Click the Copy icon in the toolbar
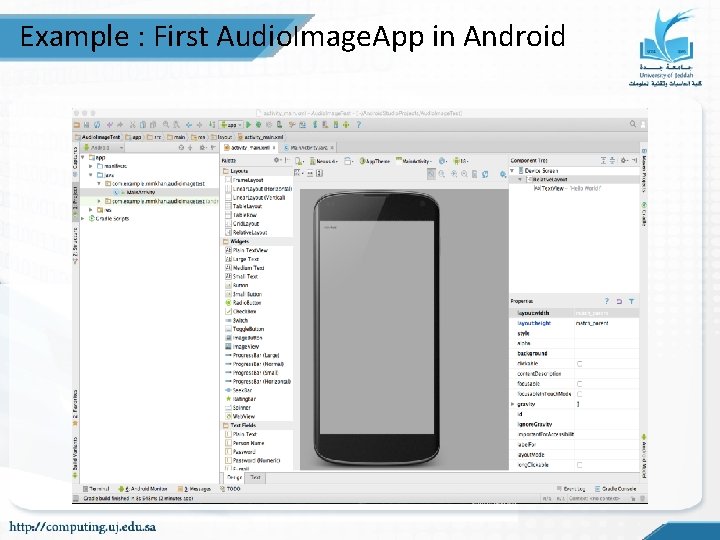720x540 pixels. pos(143,124)
